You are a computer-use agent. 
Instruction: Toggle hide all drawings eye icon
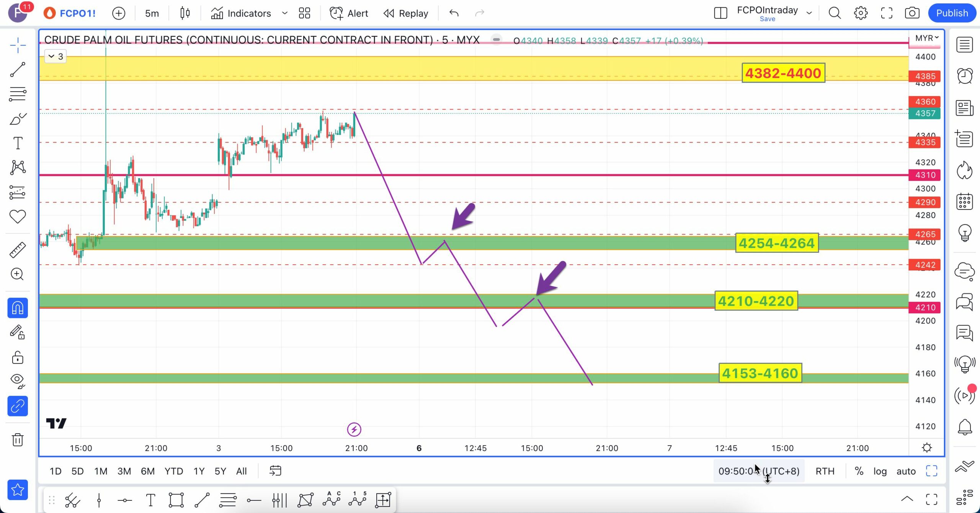[18, 380]
